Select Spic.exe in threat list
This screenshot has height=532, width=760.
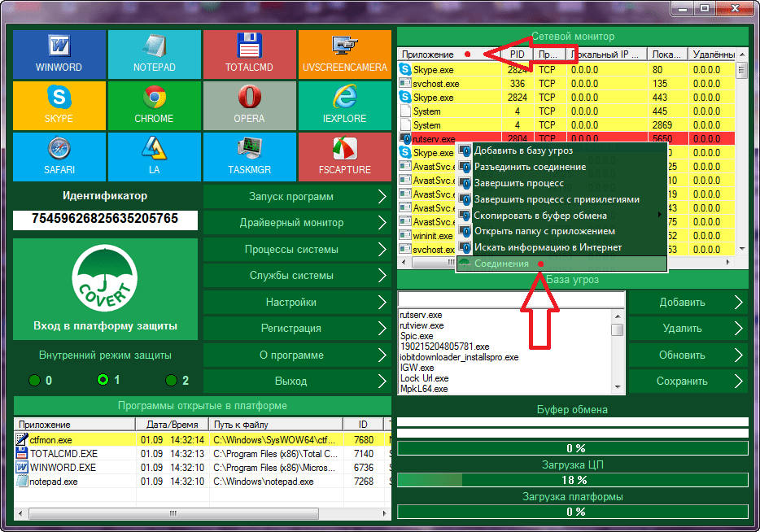point(417,336)
